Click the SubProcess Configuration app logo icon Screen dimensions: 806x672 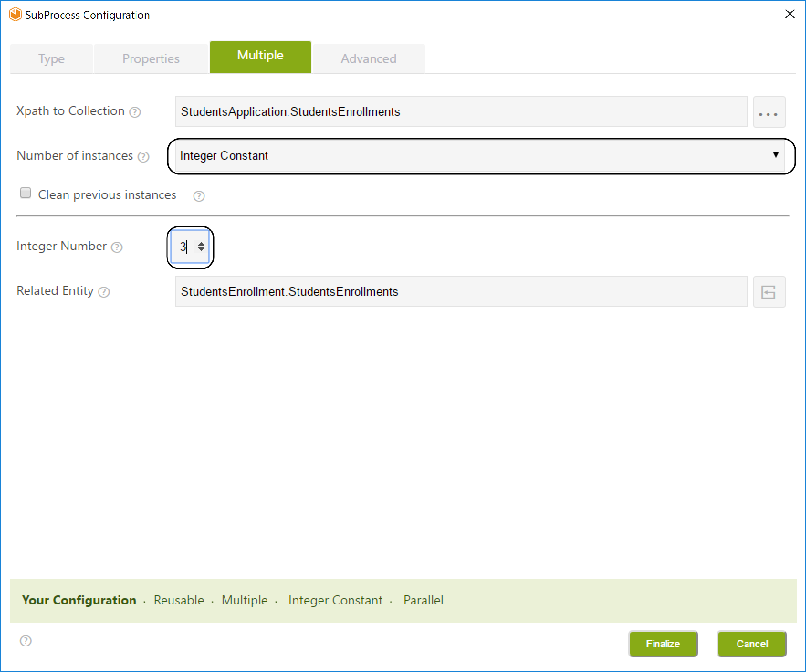click(15, 15)
